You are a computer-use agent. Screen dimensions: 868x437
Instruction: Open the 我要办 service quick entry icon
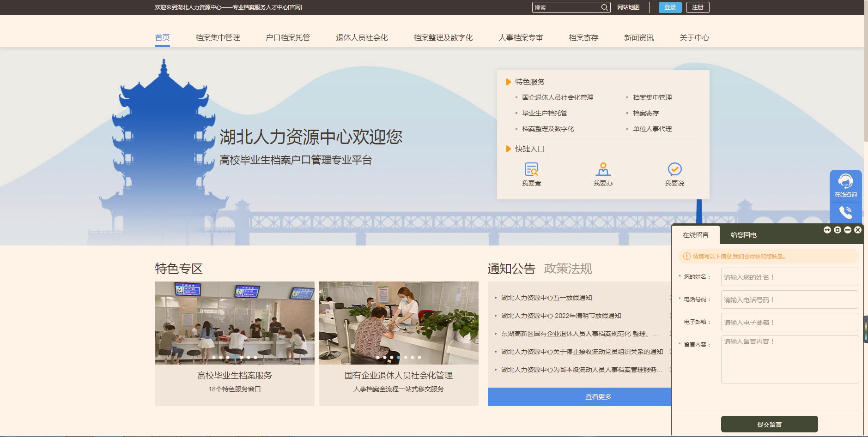click(603, 170)
